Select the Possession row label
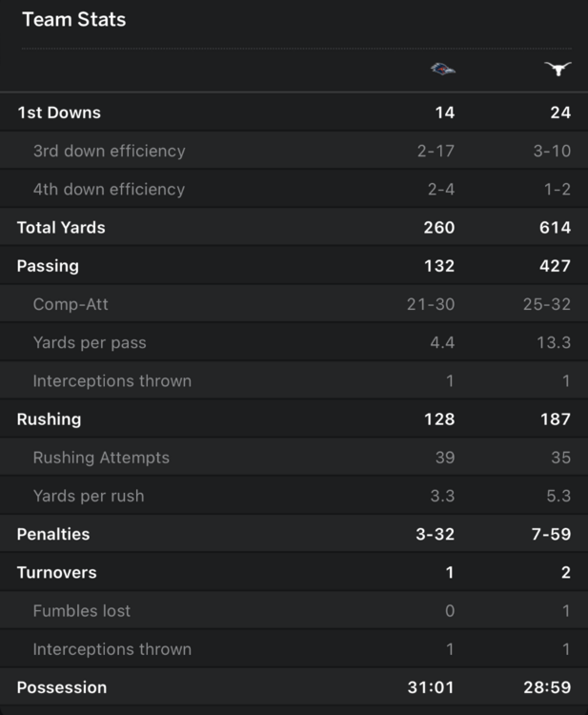The width and height of the screenshot is (588, 715). click(62, 687)
